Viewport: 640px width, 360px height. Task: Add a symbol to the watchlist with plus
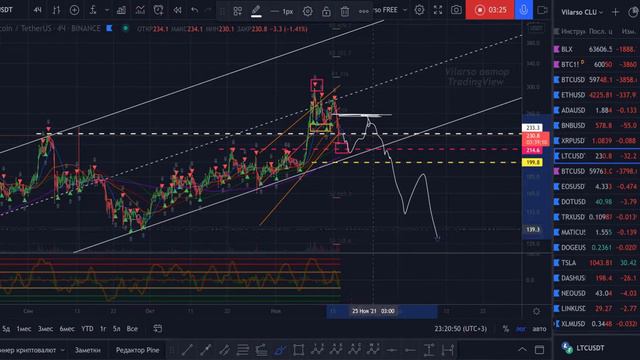(x=615, y=12)
